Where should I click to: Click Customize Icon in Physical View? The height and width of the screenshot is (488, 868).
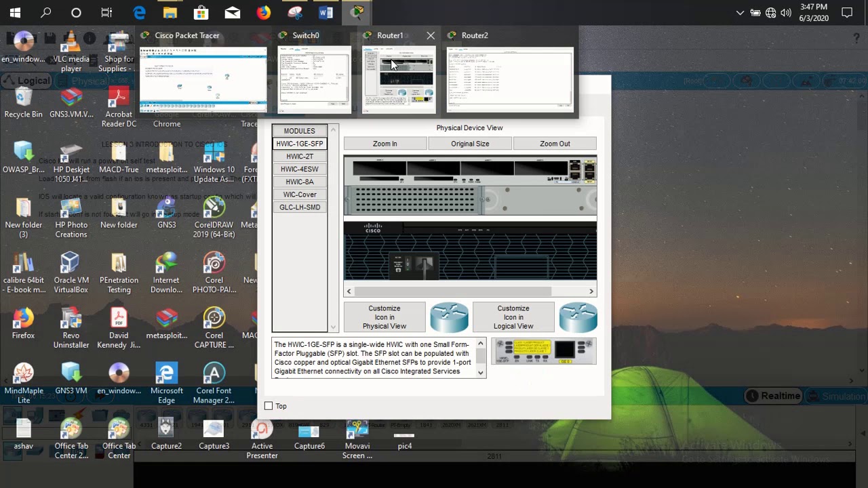click(x=384, y=317)
